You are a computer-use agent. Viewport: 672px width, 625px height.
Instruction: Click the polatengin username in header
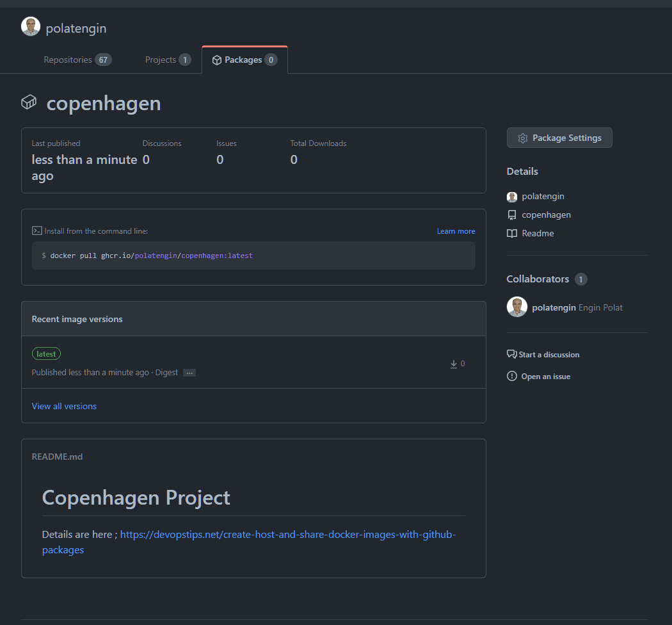pos(76,29)
